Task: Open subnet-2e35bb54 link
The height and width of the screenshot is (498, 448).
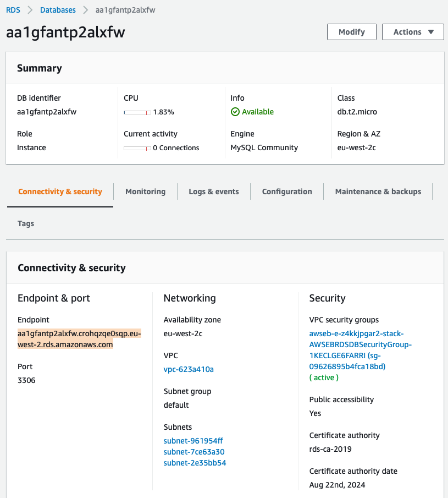Action: (x=195, y=463)
